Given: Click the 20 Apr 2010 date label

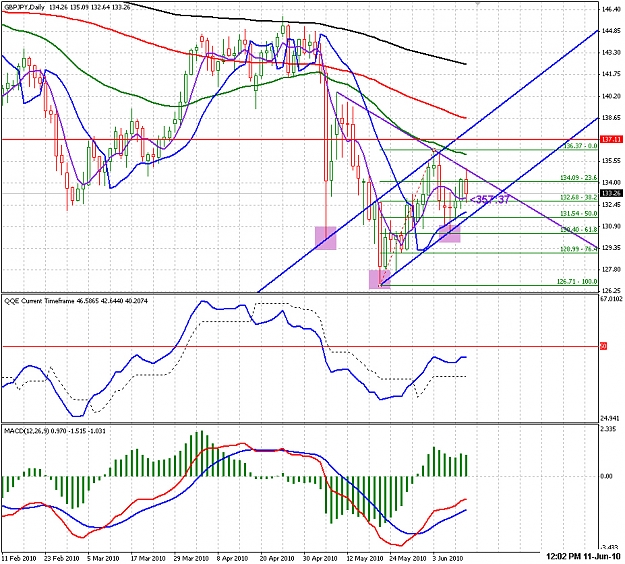Looking at the screenshot, I should tap(277, 558).
